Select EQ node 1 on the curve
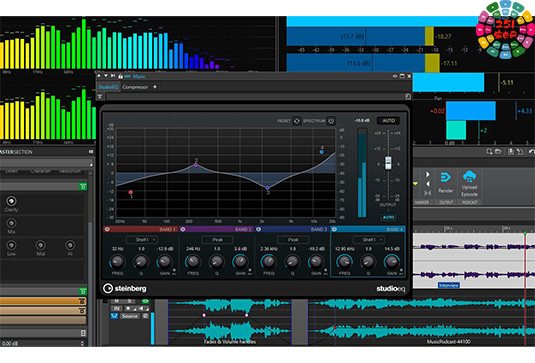Image resolution: width=535 pixels, height=363 pixels. click(x=130, y=192)
